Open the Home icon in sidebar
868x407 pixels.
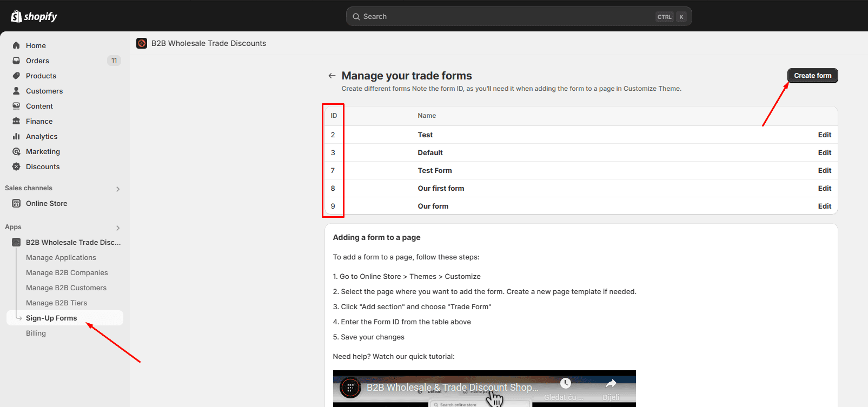16,45
